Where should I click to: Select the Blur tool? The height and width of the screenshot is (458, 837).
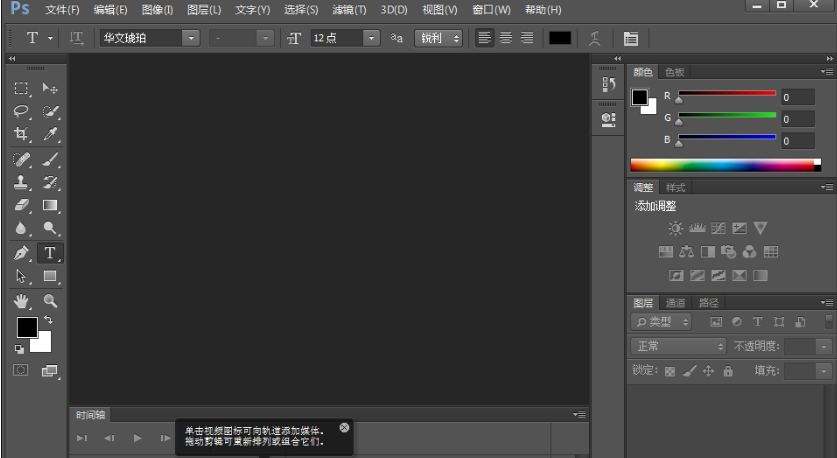point(21,228)
